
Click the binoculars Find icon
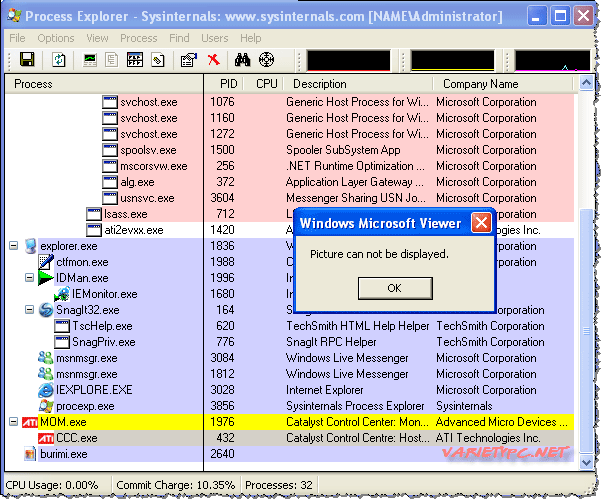point(242,60)
